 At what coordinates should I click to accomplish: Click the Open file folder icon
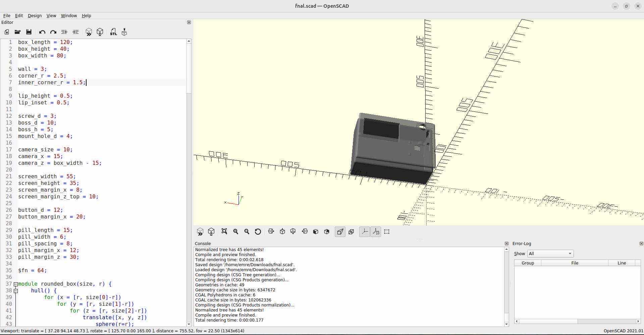17,32
